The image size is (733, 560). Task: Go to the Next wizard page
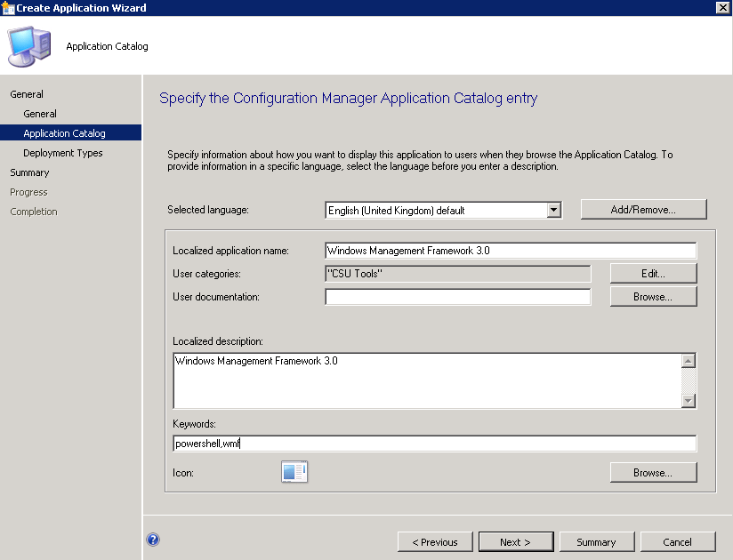[x=516, y=542]
